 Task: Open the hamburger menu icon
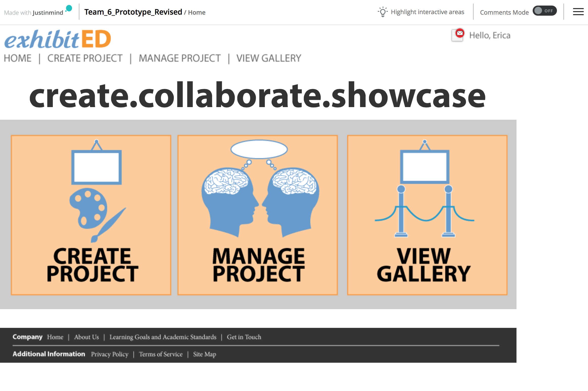(x=578, y=12)
